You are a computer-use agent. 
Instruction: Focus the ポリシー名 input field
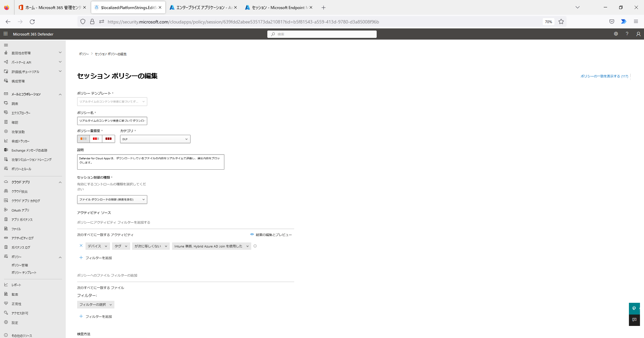pos(112,121)
